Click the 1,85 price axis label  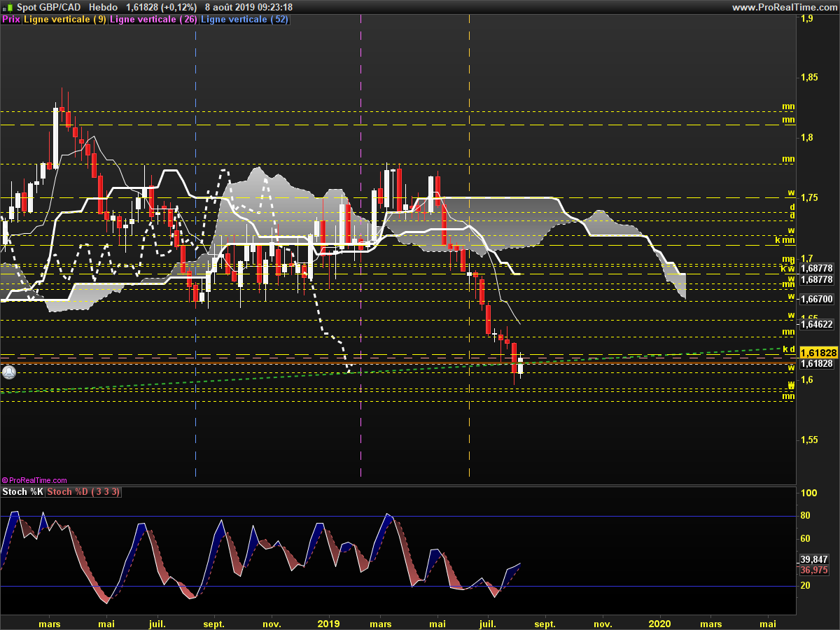click(x=809, y=77)
